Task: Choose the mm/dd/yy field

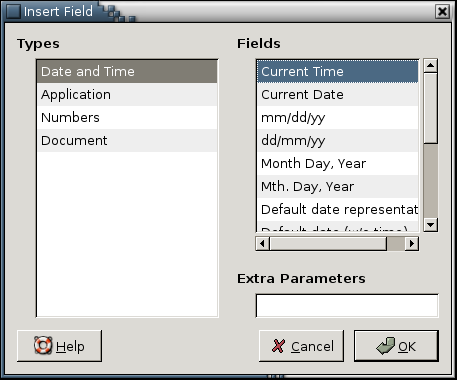Action: tap(338, 118)
